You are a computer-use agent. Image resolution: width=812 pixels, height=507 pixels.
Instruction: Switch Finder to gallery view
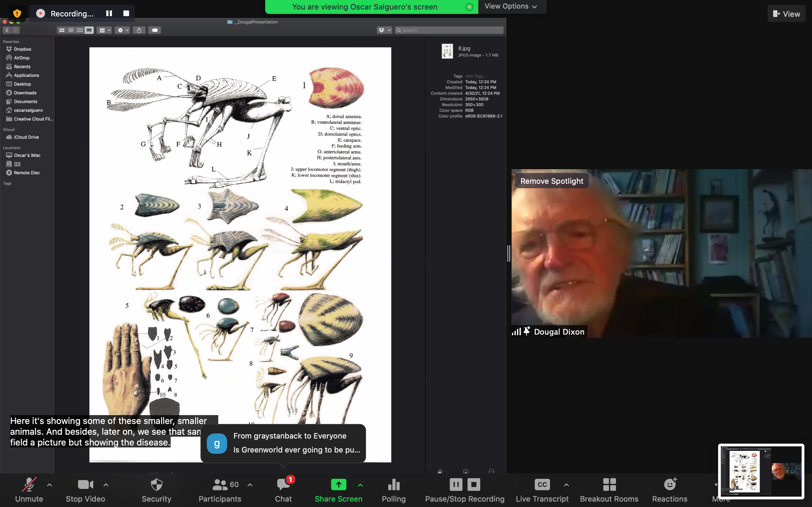(x=89, y=30)
